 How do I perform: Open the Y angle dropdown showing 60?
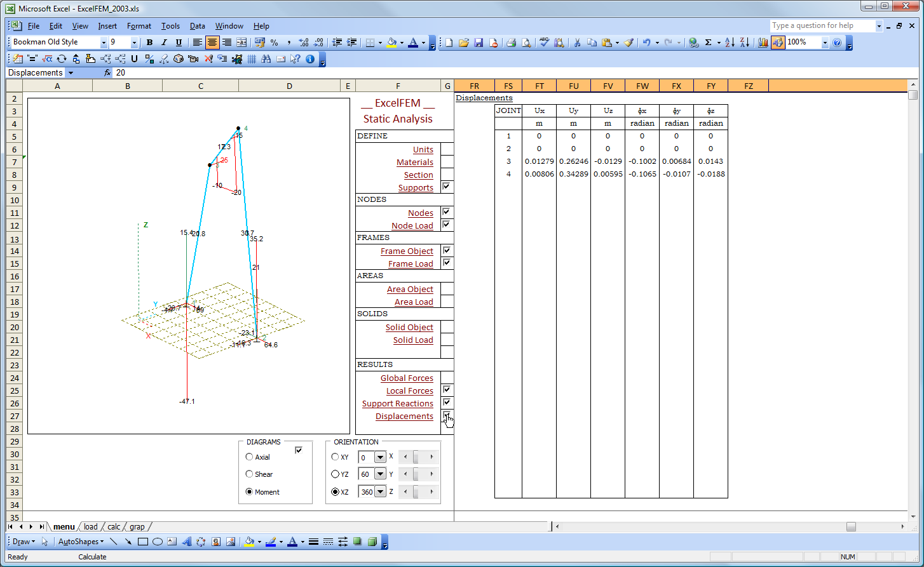(x=380, y=474)
